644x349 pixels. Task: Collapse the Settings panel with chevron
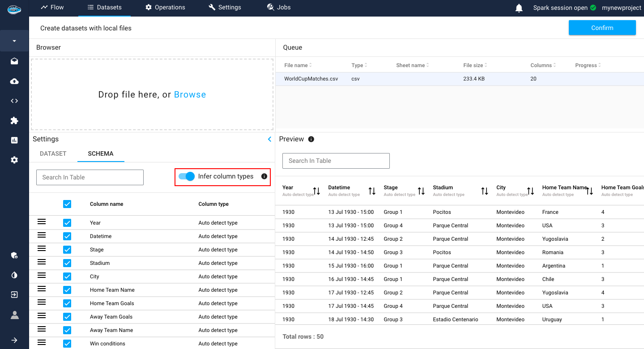(269, 139)
